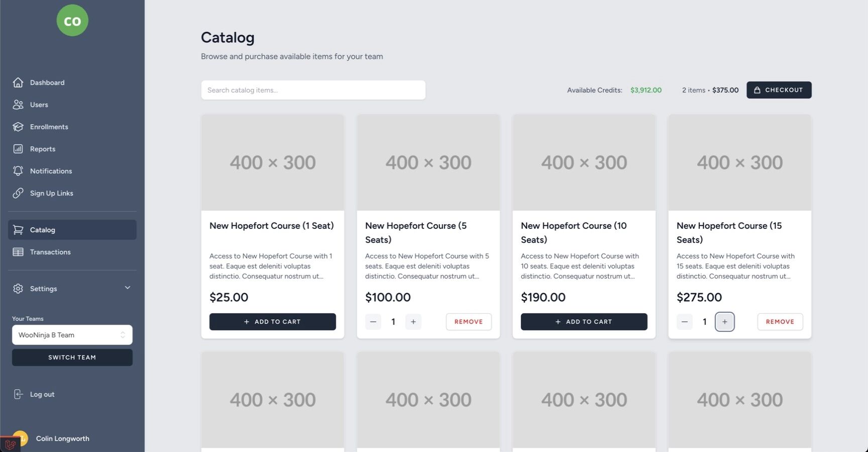Focus the Search catalog items field
Screen dimensions: 868x452
(313, 90)
